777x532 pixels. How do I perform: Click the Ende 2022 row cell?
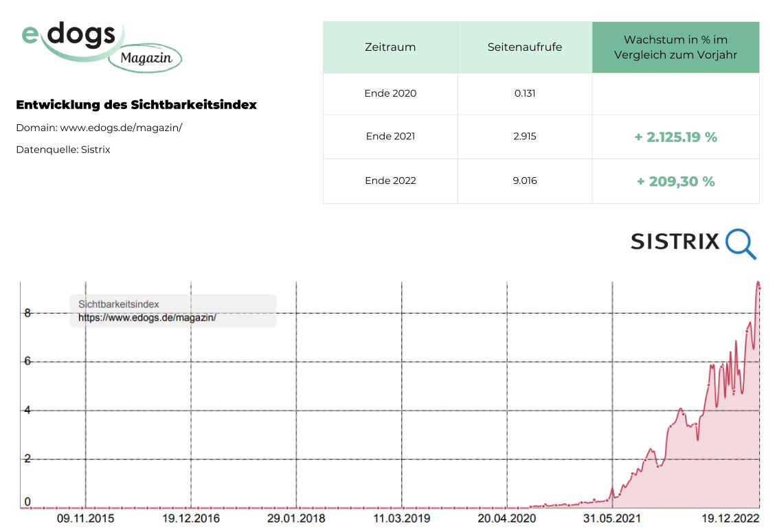(390, 181)
